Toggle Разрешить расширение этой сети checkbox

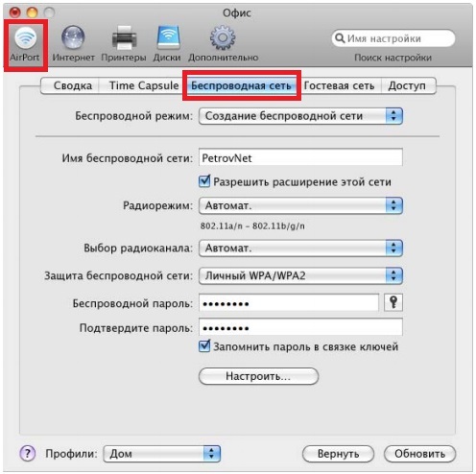[204, 181]
